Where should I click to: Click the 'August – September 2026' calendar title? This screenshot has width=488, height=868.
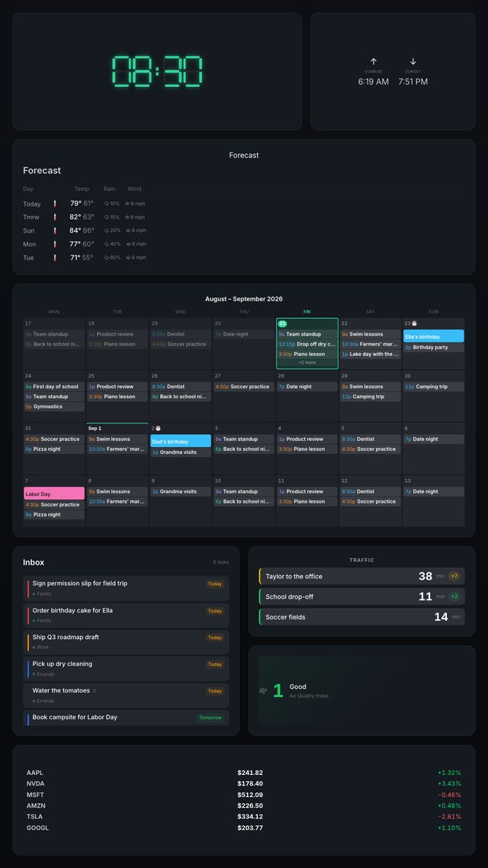244,299
